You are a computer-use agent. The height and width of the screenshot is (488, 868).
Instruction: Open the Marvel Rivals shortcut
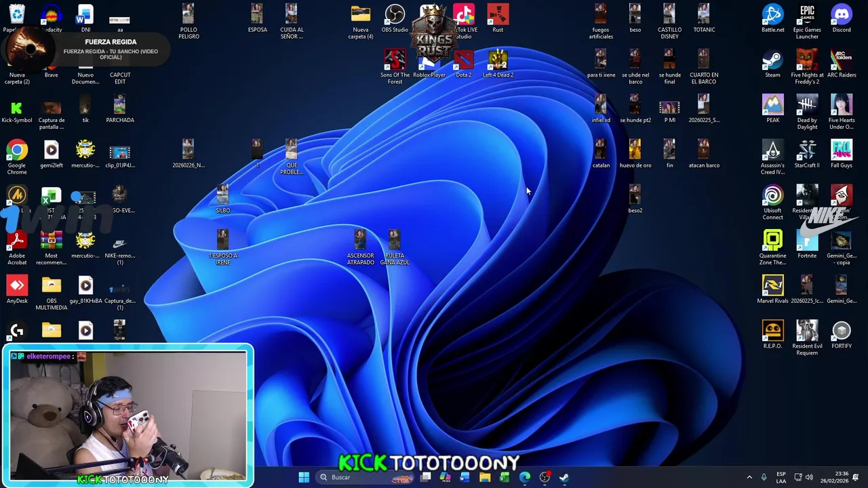pyautogui.click(x=772, y=289)
